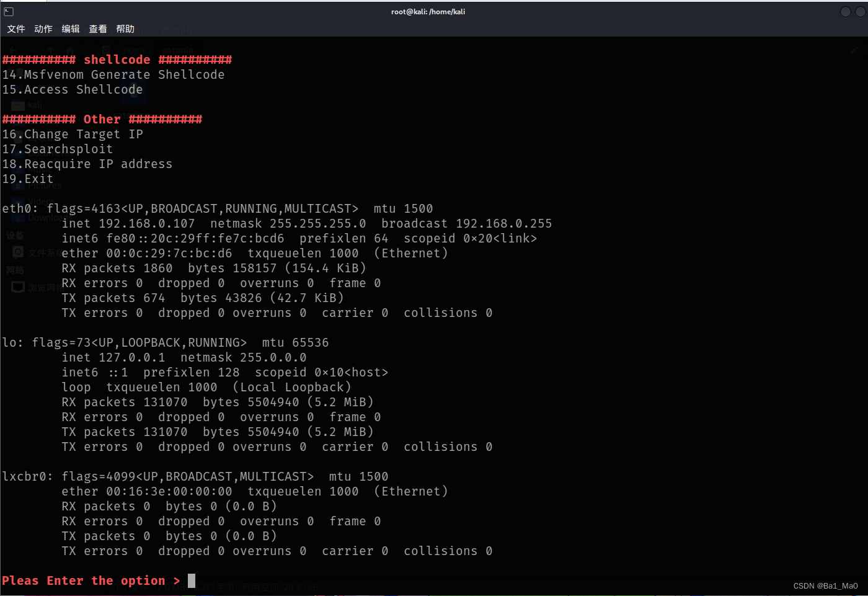Viewport: 868px width, 596px height.
Task: Click the MAC address 00:16:3e:00:00:00
Action: click(169, 491)
